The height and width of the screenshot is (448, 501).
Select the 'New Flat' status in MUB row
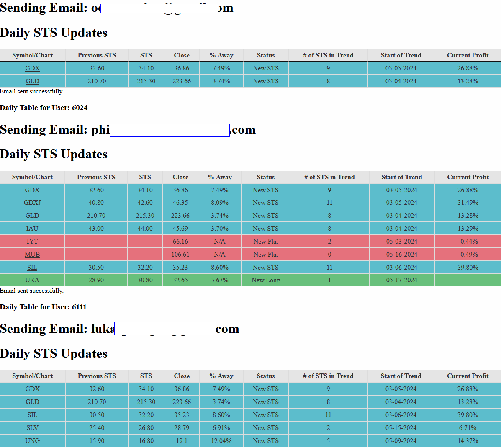click(x=265, y=255)
